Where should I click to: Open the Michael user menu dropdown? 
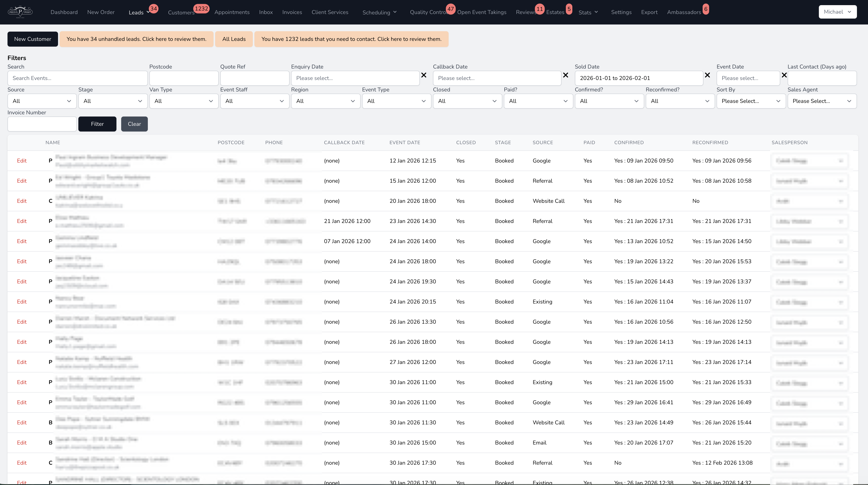tap(837, 12)
